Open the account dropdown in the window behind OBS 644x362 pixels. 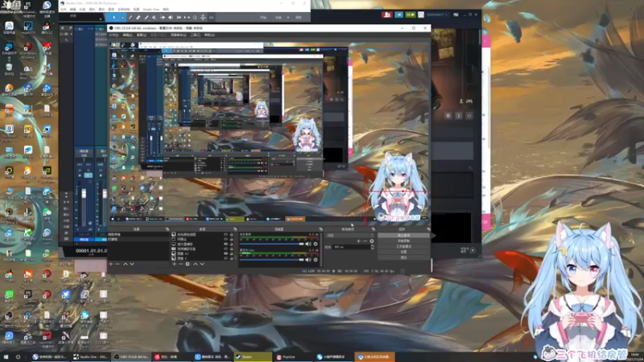[x=436, y=14]
